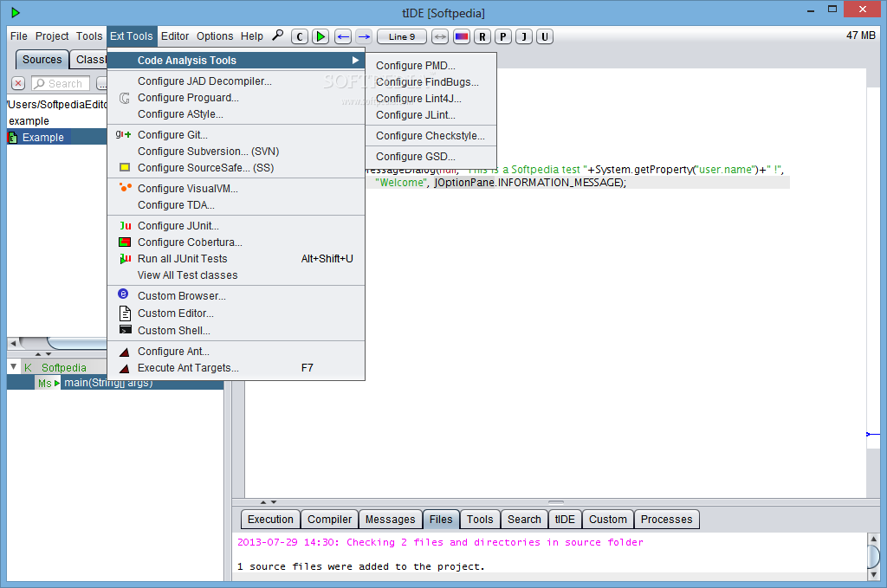Click the Search field in Sources panel

tap(61, 83)
